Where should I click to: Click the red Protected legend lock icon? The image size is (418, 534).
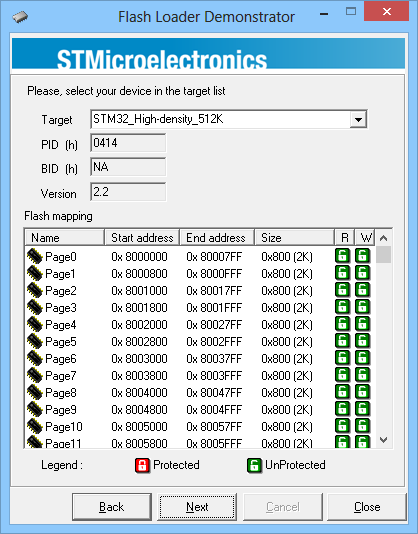pyautogui.click(x=142, y=466)
